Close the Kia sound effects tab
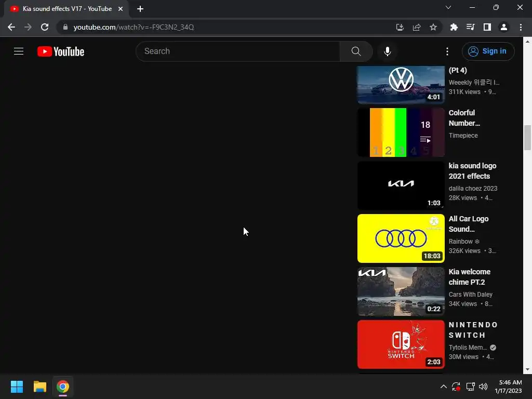Screen dimensions: 532x399 click(x=121, y=9)
